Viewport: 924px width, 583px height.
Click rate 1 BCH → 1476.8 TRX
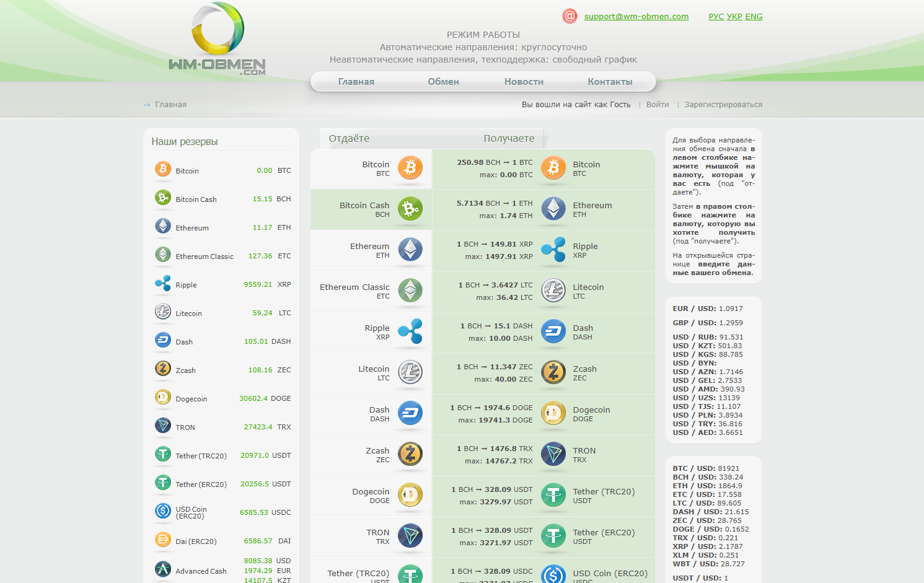495,449
